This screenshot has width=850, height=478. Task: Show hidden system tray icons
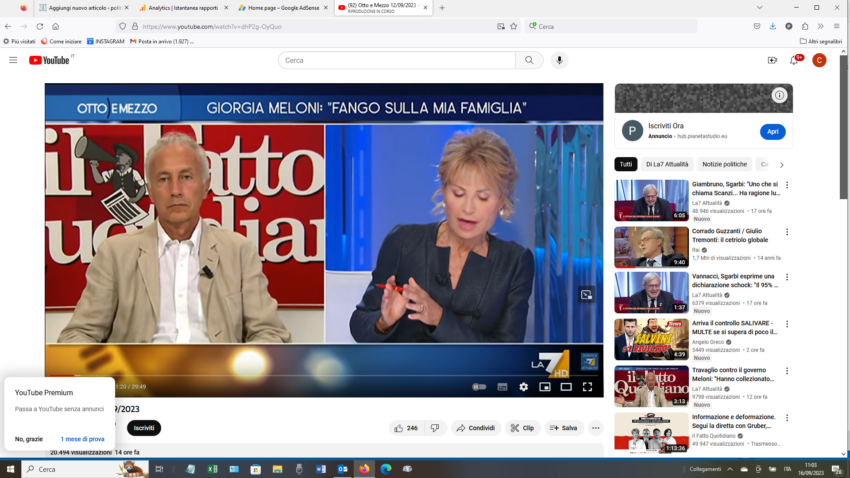(730, 469)
